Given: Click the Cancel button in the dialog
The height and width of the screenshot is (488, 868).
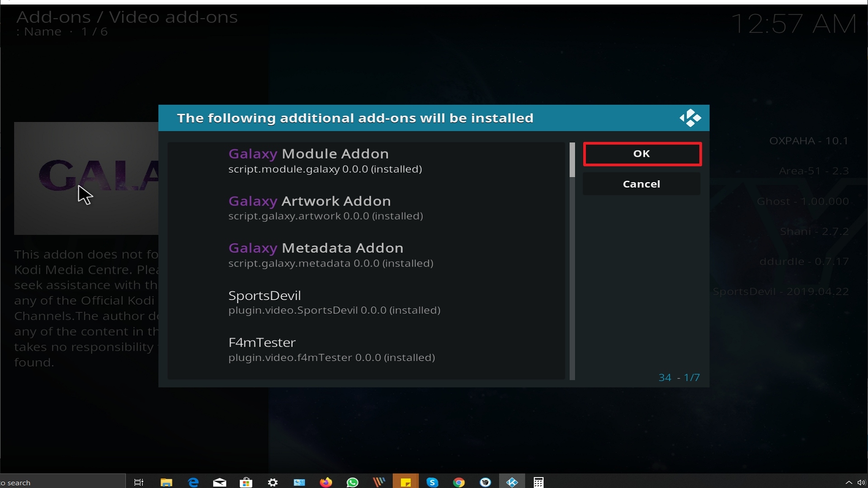Looking at the screenshot, I should 642,184.
